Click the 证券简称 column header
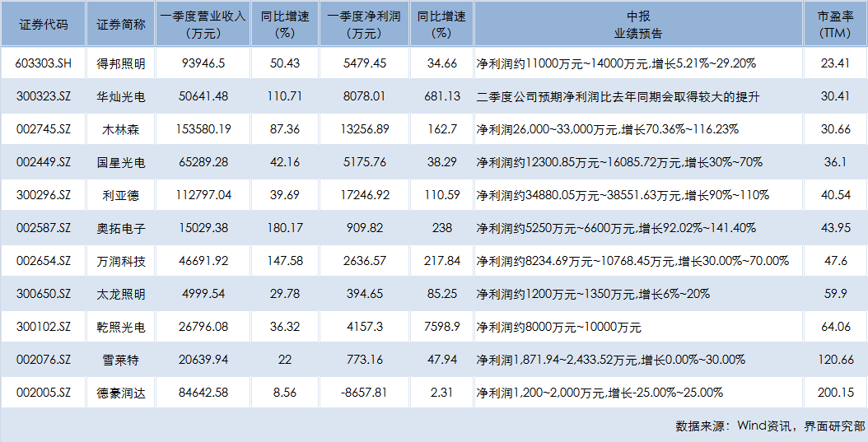The height and width of the screenshot is (442, 868). [121, 25]
